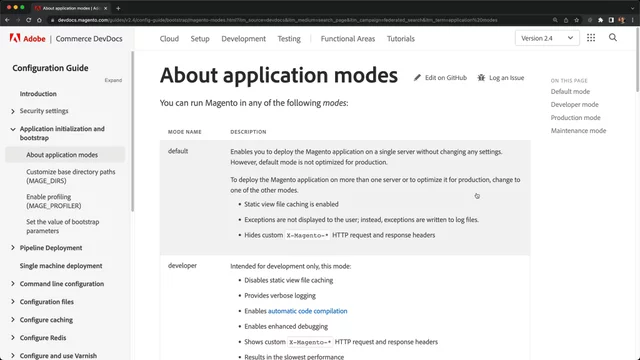Open the Development navigation menu

pos(244,38)
